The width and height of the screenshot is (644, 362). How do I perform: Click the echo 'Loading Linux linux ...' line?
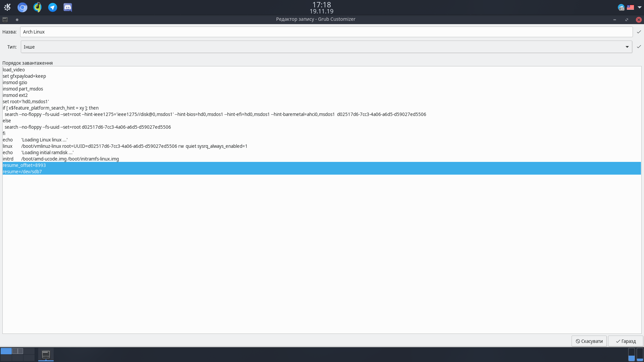point(35,140)
